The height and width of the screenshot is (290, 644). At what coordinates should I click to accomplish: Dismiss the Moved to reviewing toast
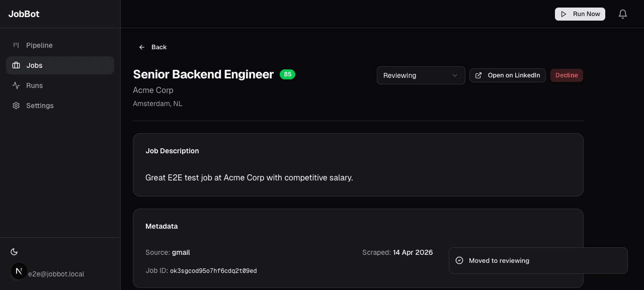(538, 260)
